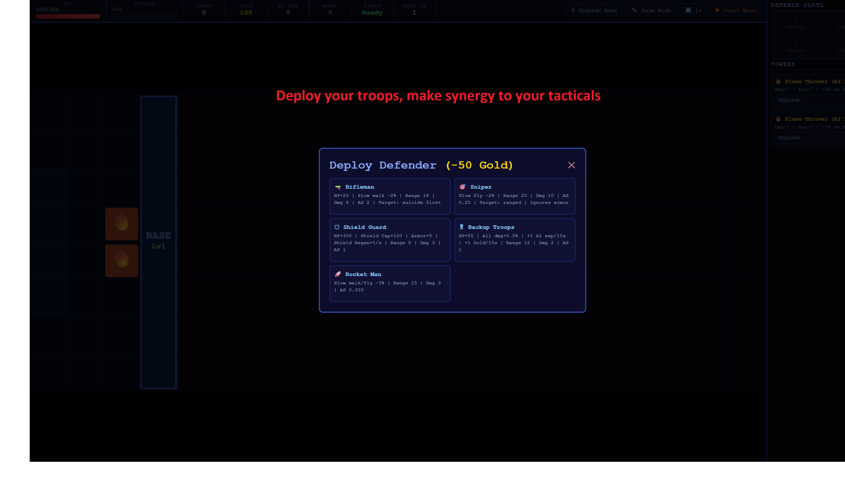The image size is (845, 504).
Task: Choose the Sniper defender card
Action: [514, 196]
